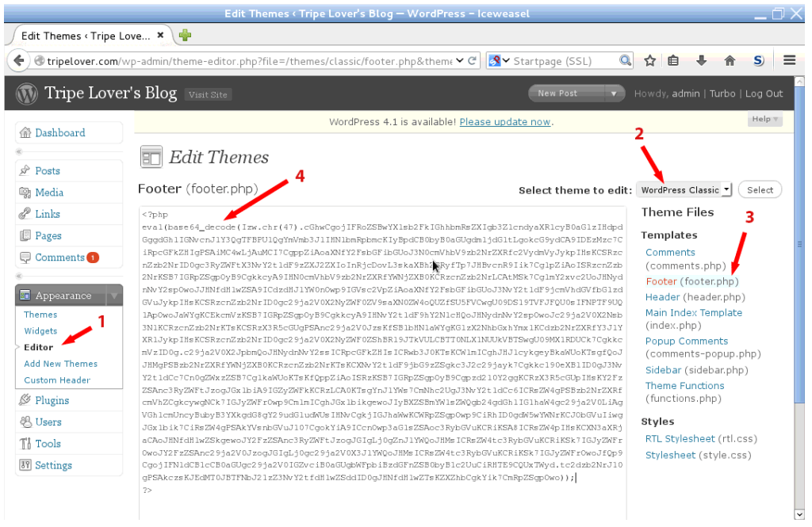
Task: Click the admin user link
Action: tap(686, 94)
